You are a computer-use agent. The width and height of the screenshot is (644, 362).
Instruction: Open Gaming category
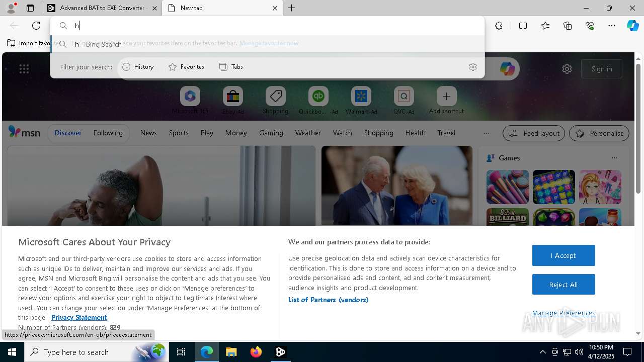[271, 133]
